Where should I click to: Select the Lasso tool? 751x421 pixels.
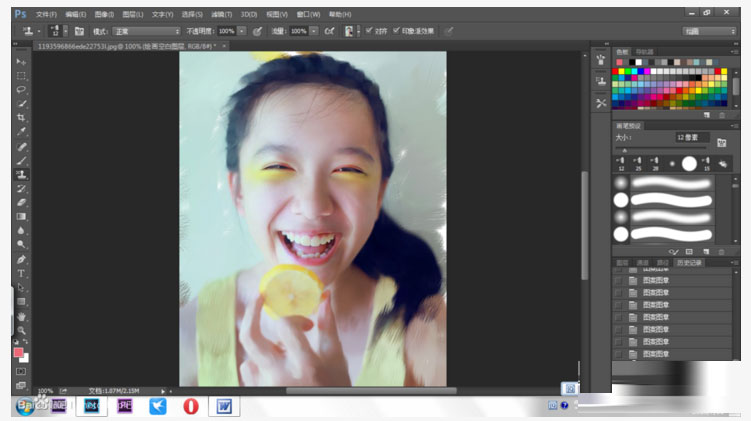[x=21, y=90]
